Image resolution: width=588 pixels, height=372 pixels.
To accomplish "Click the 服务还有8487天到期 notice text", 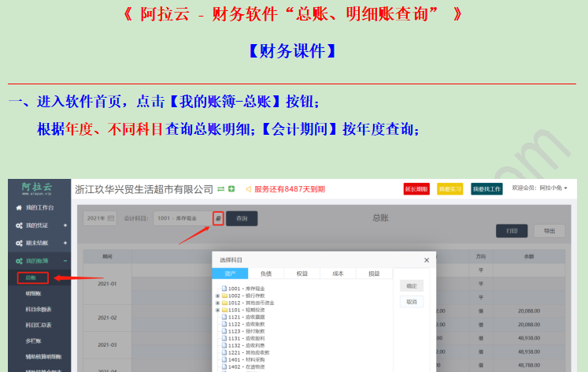I will (x=290, y=189).
